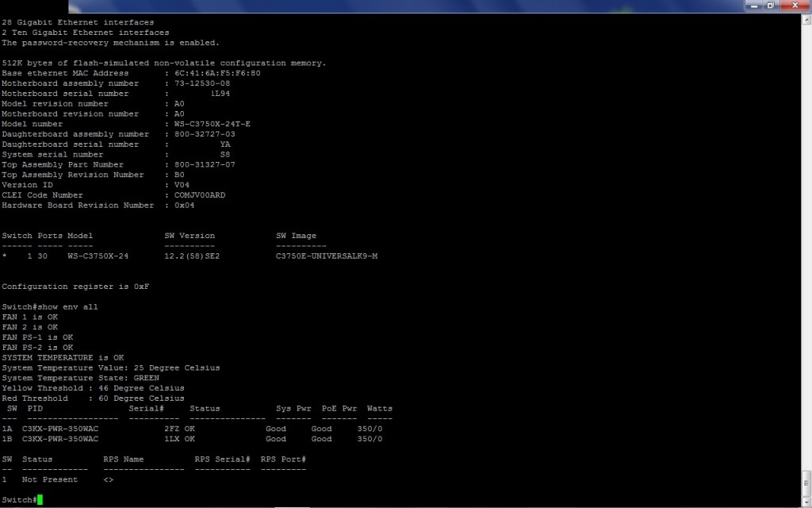Click the Watts column header
Screen dimensions: 812x508
click(x=380, y=409)
